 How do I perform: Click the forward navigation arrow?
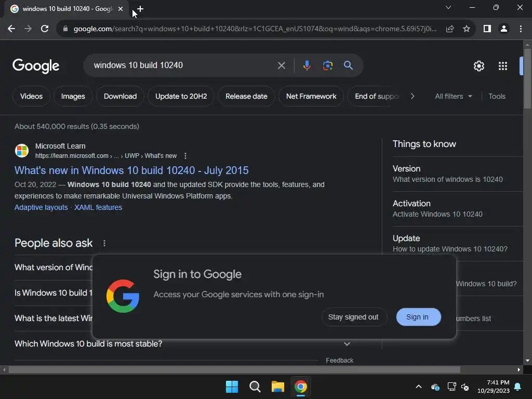click(28, 29)
